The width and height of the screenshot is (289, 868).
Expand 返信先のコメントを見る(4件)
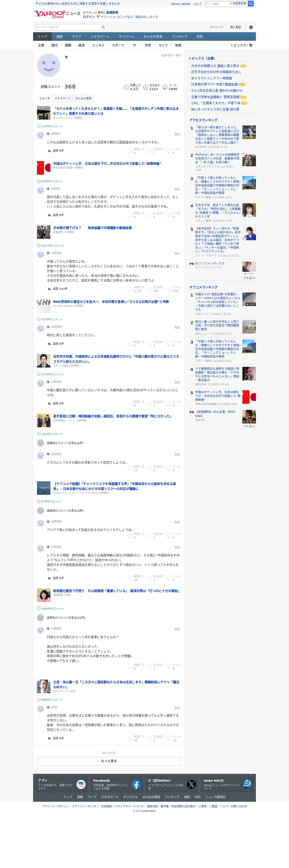point(65,510)
